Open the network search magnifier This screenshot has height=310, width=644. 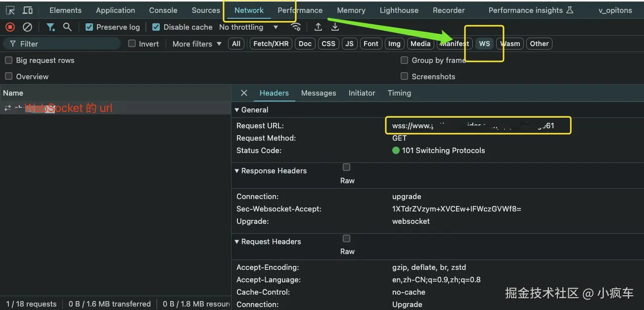pos(67,27)
